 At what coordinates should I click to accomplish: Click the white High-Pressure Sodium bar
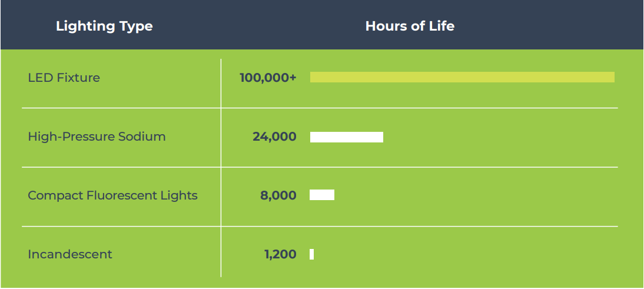coord(346,137)
